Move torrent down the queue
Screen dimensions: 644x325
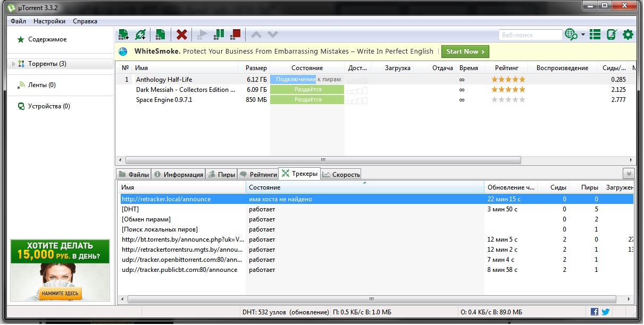click(x=273, y=35)
